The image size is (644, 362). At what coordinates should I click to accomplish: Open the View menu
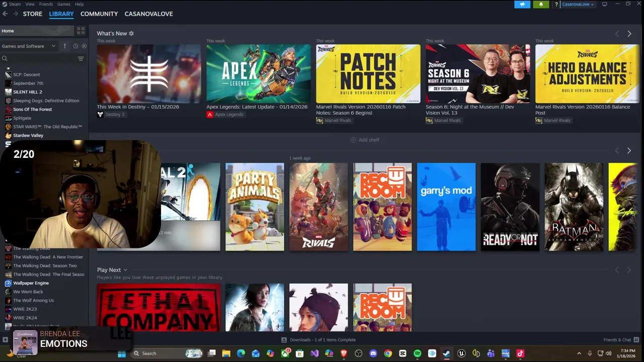(x=30, y=4)
